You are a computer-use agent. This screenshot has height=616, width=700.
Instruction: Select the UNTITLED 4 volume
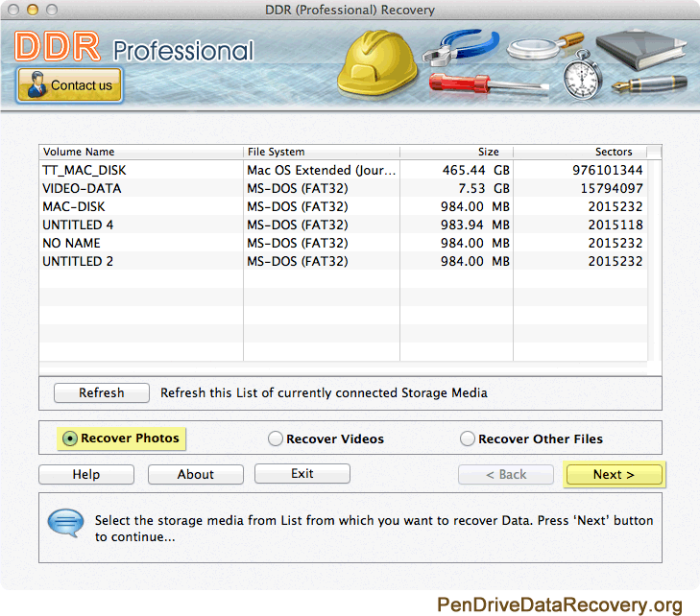pyautogui.click(x=343, y=225)
